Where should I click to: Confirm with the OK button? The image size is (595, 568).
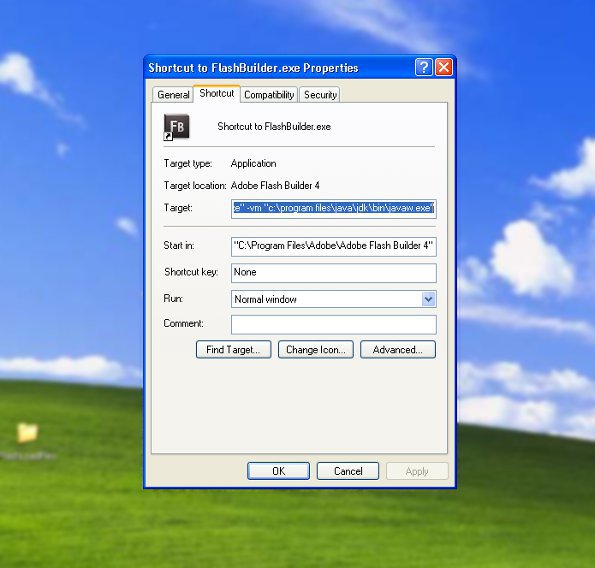coord(279,471)
